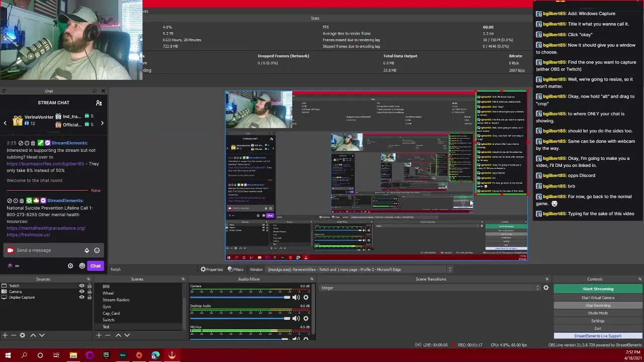The image size is (644, 362).
Task: Toggle visibility of the Display Capture source
Action: (82, 297)
